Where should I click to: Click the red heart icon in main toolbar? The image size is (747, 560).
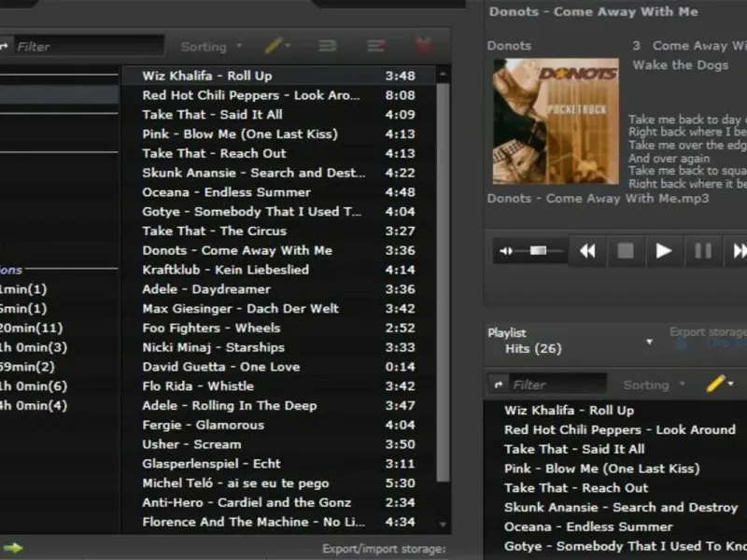424,46
